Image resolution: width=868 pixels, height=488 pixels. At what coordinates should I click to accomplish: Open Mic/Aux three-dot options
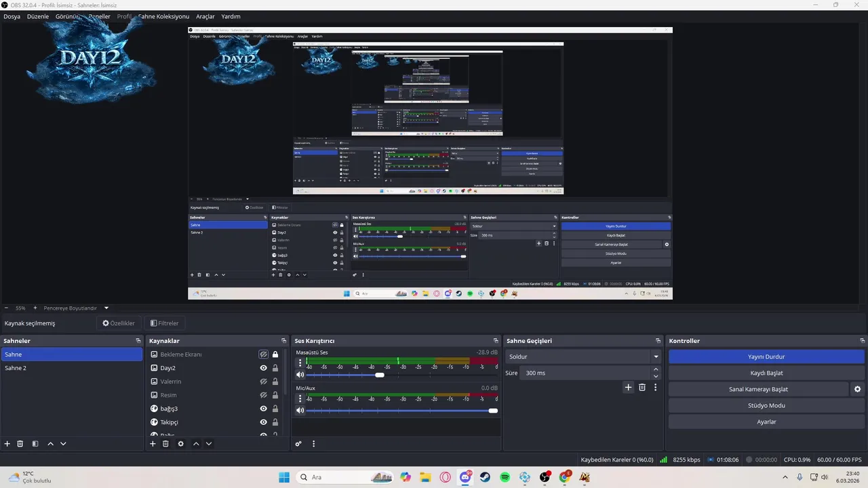300,399
